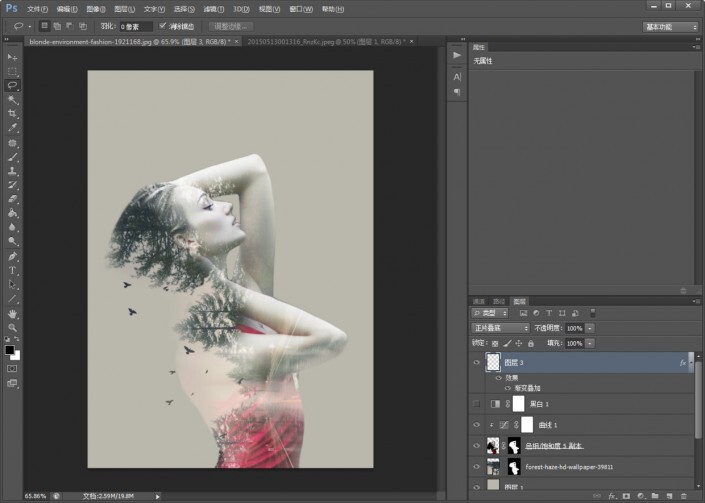The width and height of the screenshot is (705, 503).
Task: Open the workspace dropdown 基本功能
Action: (669, 26)
